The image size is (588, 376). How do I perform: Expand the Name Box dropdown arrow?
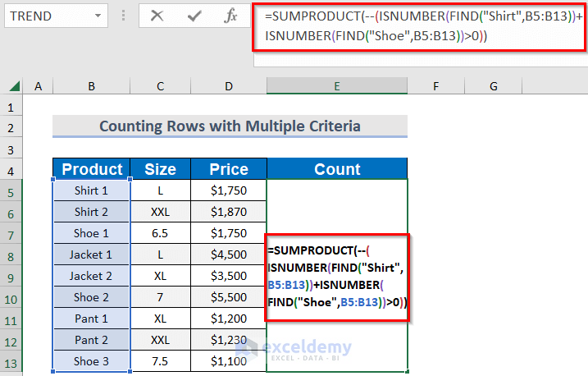point(98,16)
